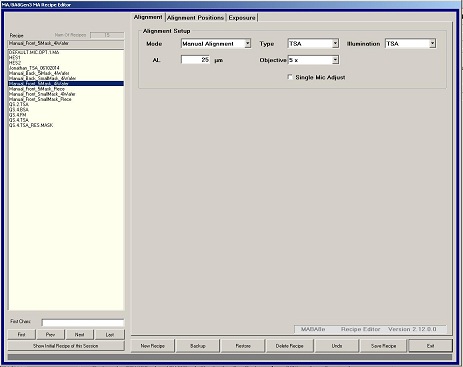Click the Delete Recipe button

coord(289,346)
